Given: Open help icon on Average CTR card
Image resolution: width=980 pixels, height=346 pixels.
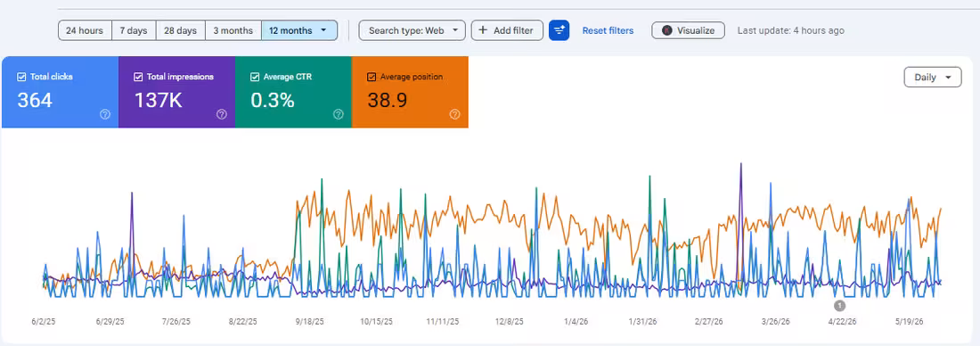Looking at the screenshot, I should [339, 114].
